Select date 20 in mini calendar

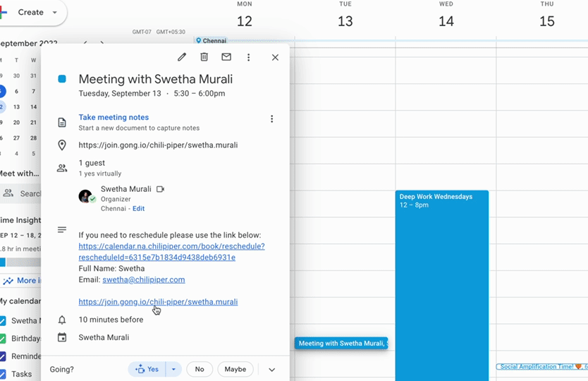16,122
